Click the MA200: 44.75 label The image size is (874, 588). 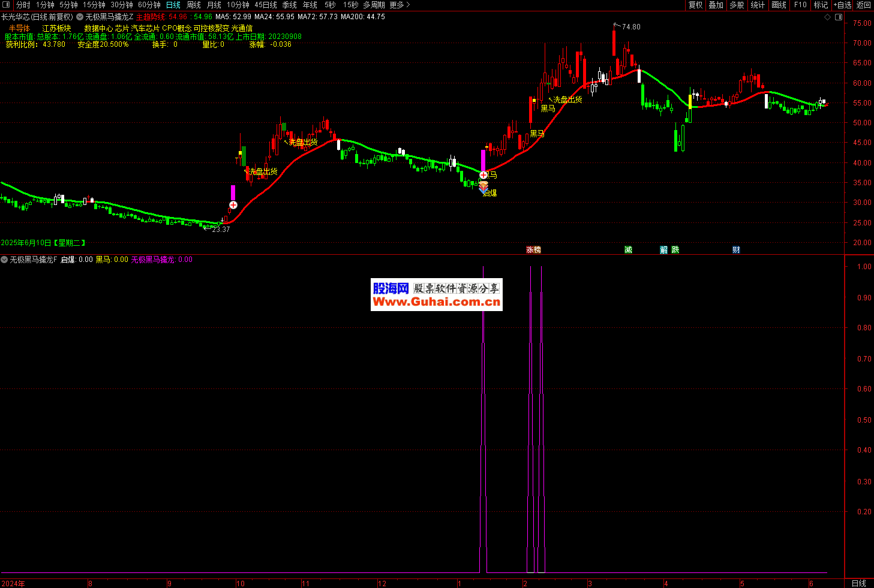[363, 17]
